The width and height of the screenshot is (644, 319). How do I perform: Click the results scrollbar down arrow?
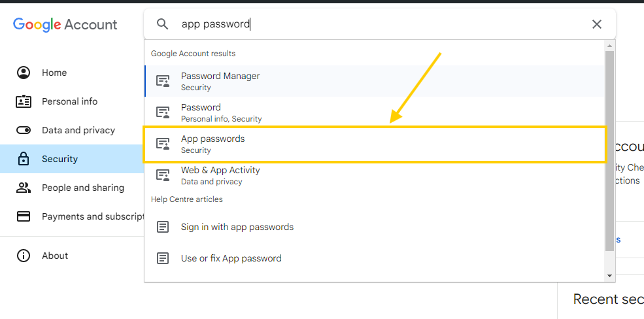coord(609,276)
